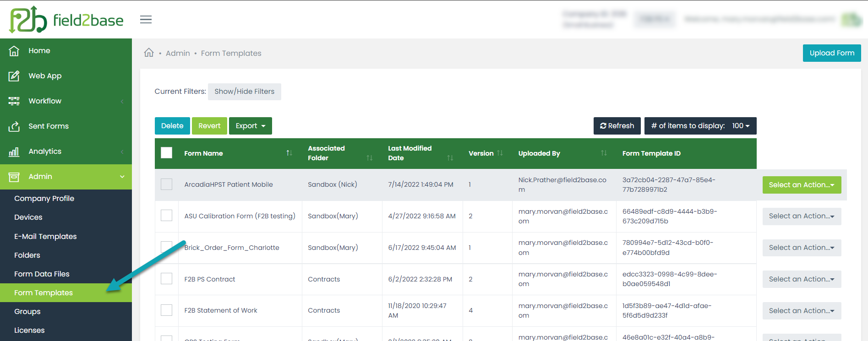This screenshot has height=341, width=868.
Task: Click the Show/Hide Filters button
Action: [x=245, y=92]
